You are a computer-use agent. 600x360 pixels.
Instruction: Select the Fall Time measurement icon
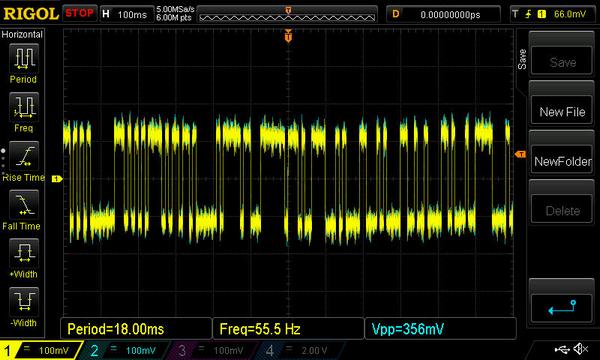24,204
